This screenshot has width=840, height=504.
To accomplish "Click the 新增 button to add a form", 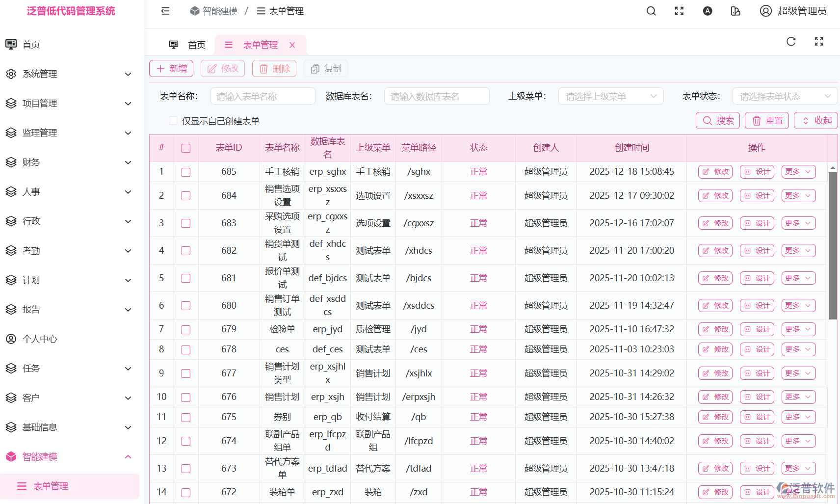I will pyautogui.click(x=171, y=68).
